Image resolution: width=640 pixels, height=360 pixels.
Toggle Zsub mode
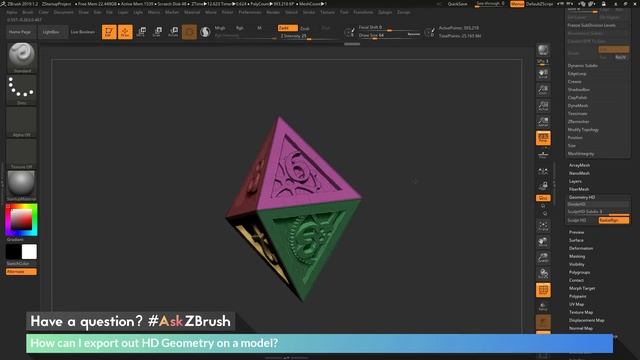coord(304,28)
